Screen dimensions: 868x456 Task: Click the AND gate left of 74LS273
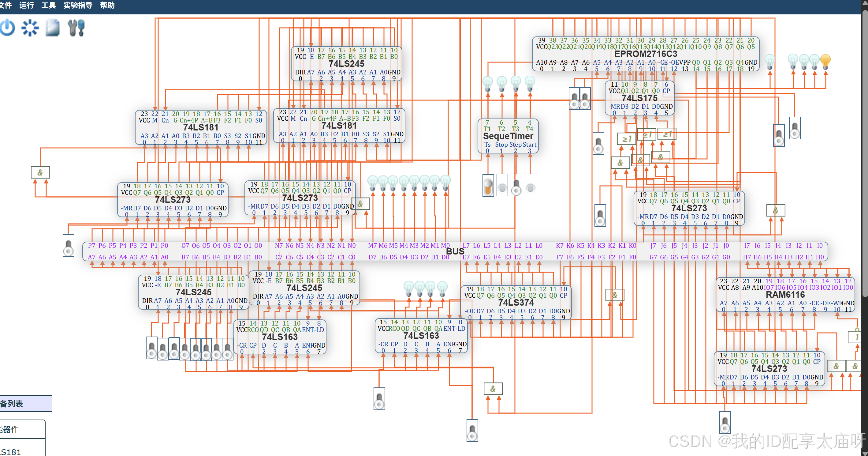tap(40, 172)
